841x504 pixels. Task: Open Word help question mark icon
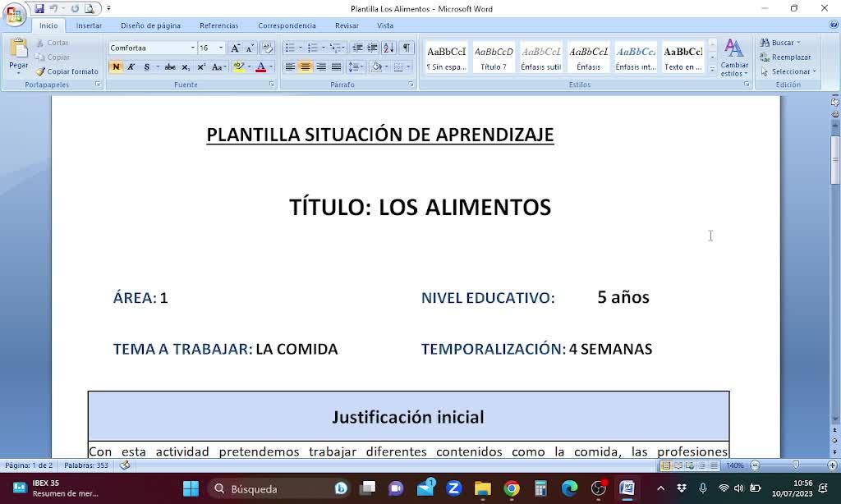[834, 25]
